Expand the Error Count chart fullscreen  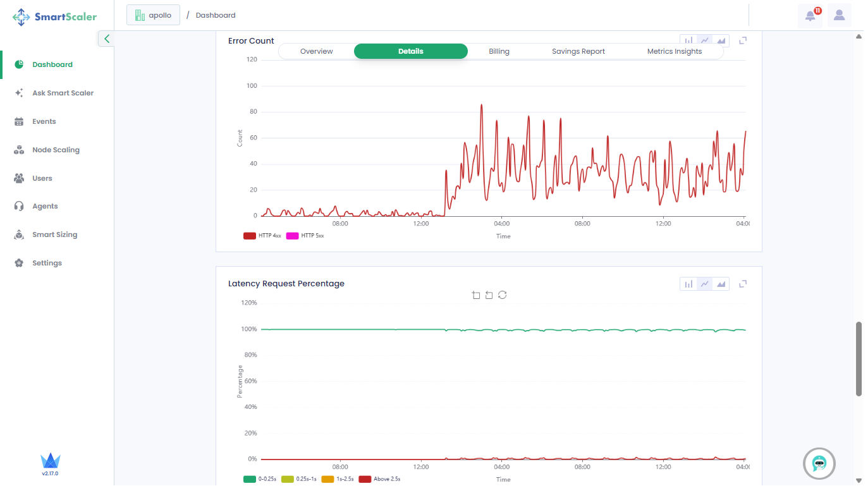[743, 40]
